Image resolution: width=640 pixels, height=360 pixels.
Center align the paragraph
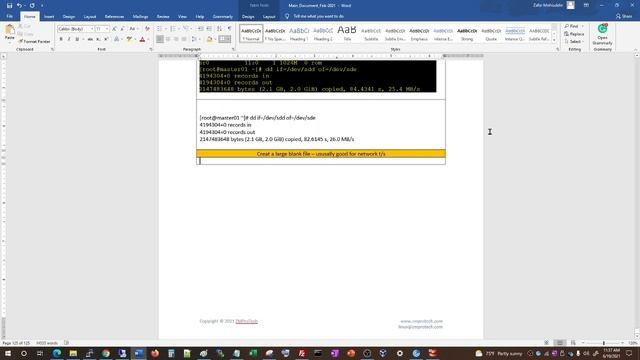tap(168, 39)
